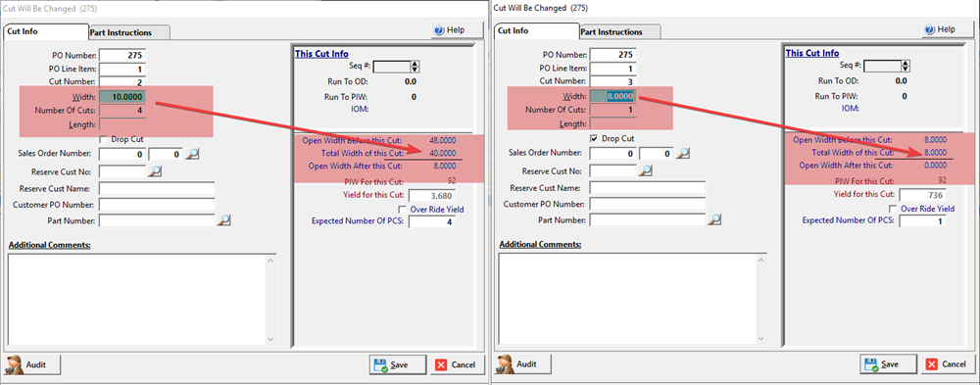980x385 pixels.
Task: Switch to Part Instructions tab in right window
Action: point(619,31)
